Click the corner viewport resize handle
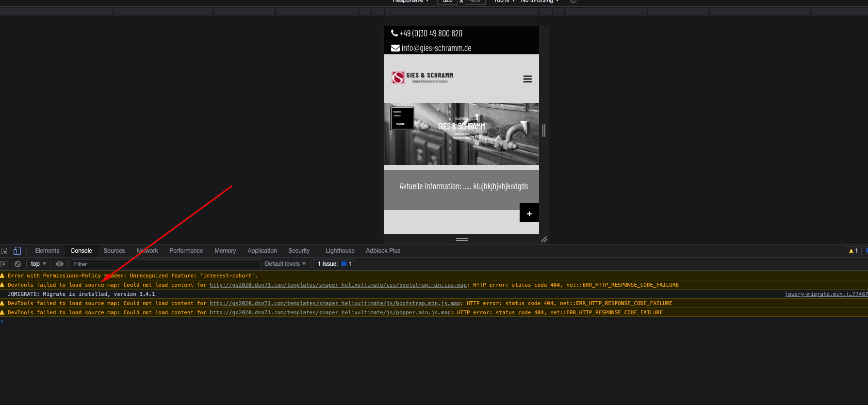The image size is (868, 405). (x=544, y=239)
